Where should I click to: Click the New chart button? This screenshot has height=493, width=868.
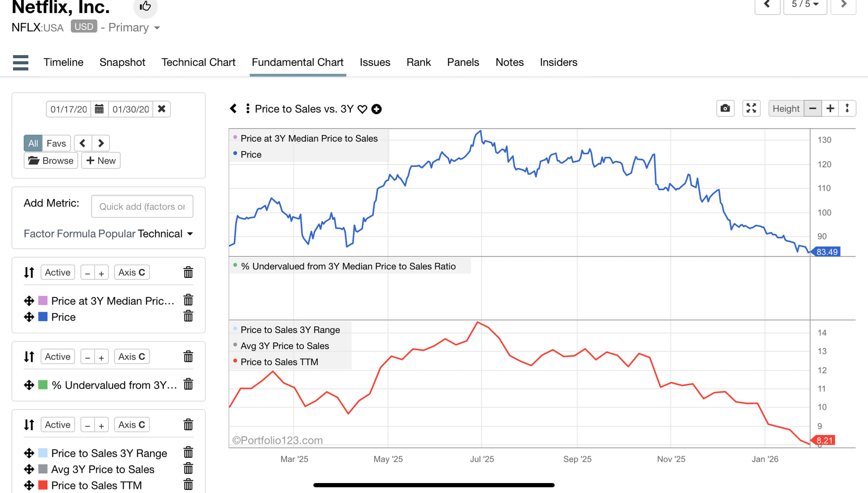[101, 160]
